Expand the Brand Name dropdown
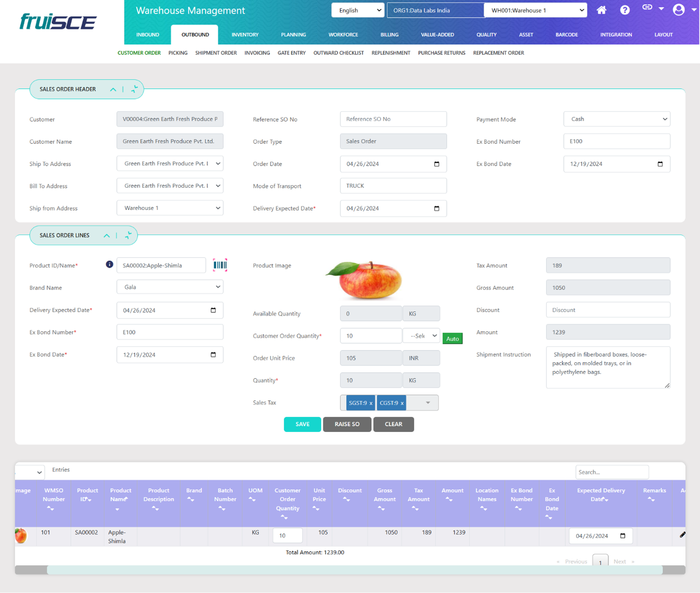The image size is (700, 593). click(x=170, y=287)
